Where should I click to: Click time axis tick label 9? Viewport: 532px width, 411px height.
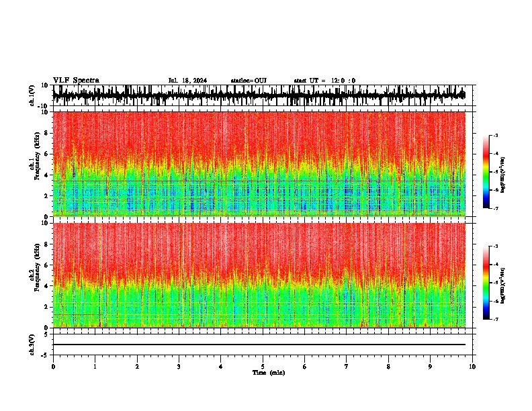[x=430, y=367]
